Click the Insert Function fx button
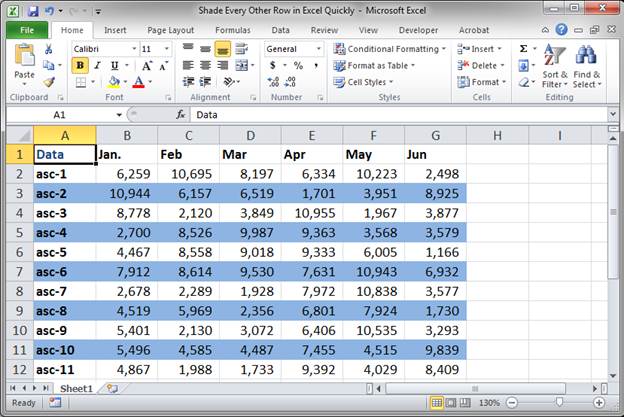The height and width of the screenshot is (417, 624). (181, 115)
